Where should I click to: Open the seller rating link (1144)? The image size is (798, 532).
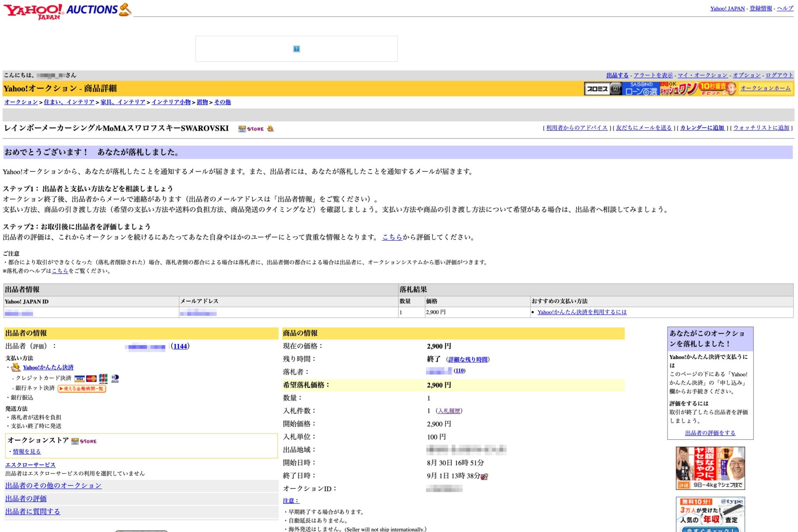180,346
